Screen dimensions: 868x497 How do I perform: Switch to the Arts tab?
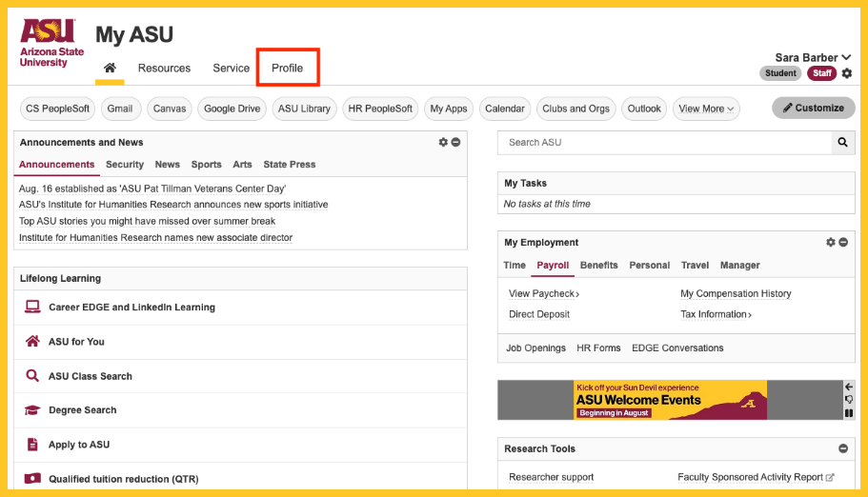coord(242,165)
